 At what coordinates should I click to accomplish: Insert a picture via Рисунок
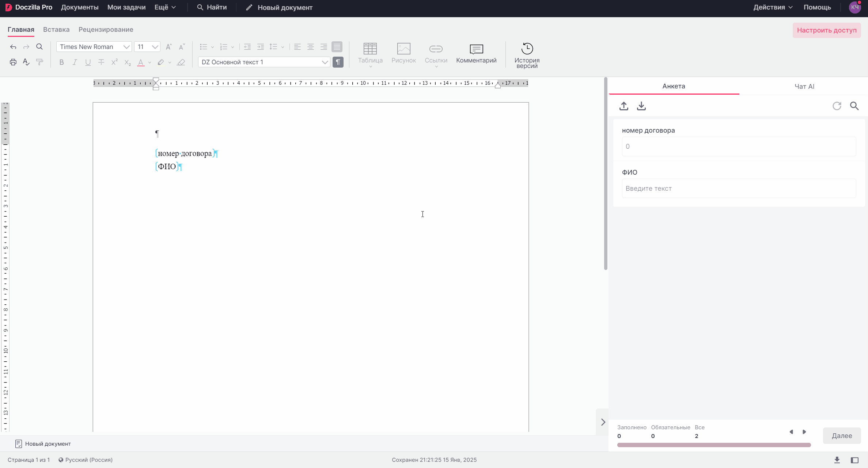403,53
